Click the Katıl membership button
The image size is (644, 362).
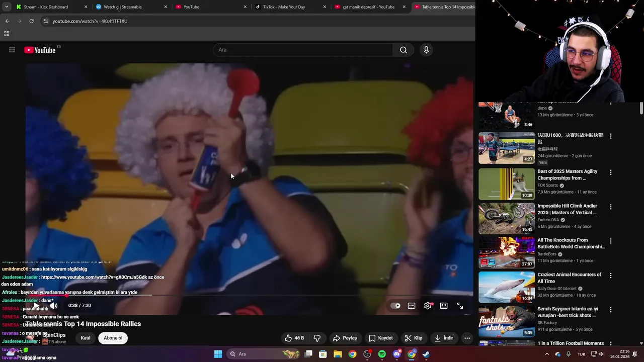point(86,338)
